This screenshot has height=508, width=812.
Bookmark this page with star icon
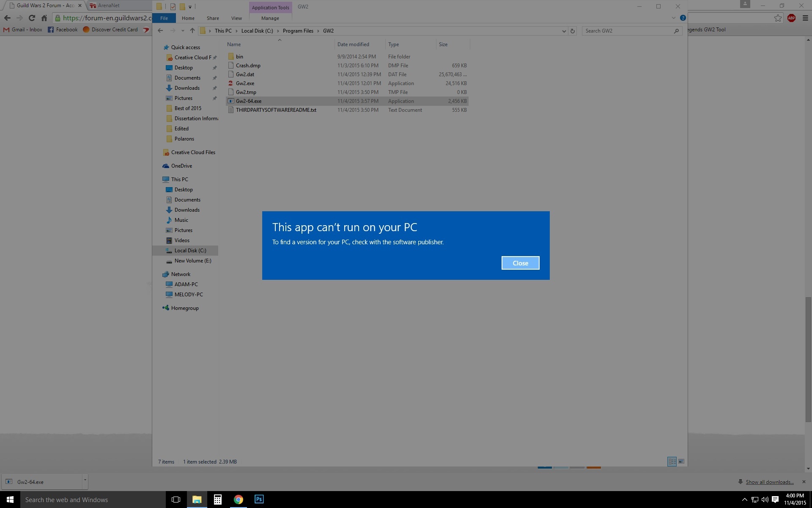(x=778, y=18)
